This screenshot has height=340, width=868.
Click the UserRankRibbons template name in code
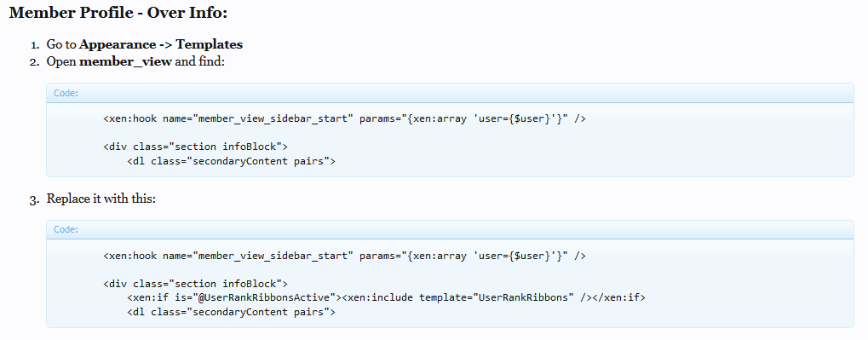(523, 297)
